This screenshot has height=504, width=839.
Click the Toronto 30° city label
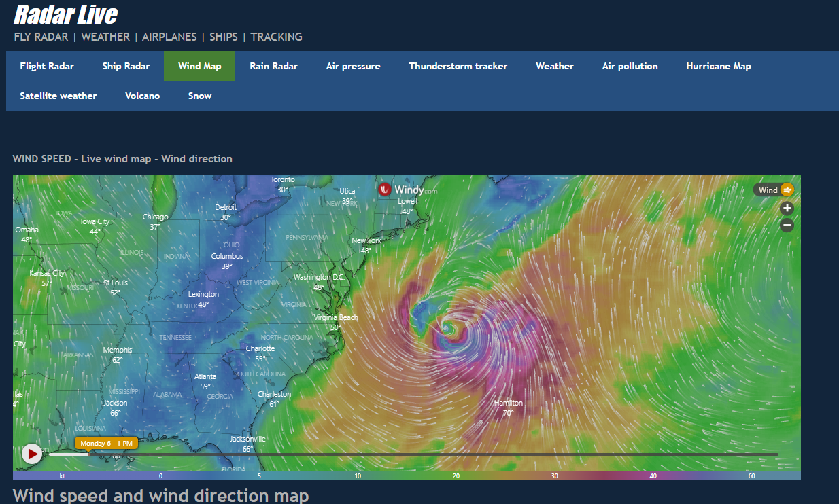283,184
